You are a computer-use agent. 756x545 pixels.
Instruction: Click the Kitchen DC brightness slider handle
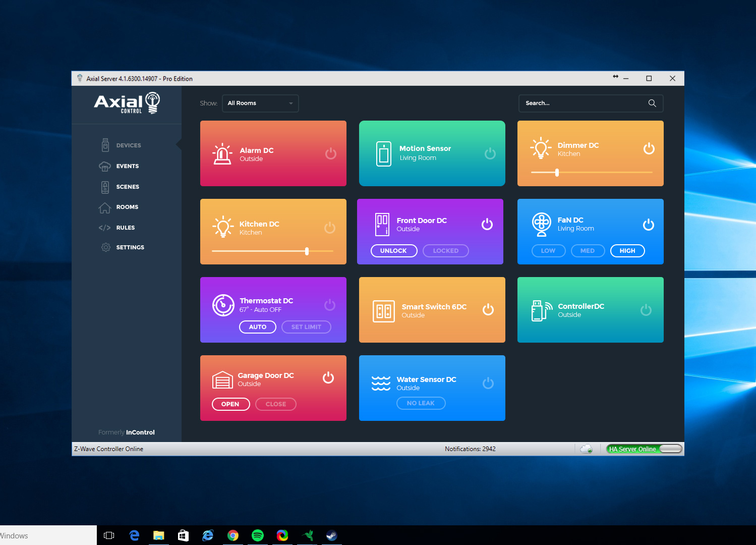pyautogui.click(x=307, y=251)
